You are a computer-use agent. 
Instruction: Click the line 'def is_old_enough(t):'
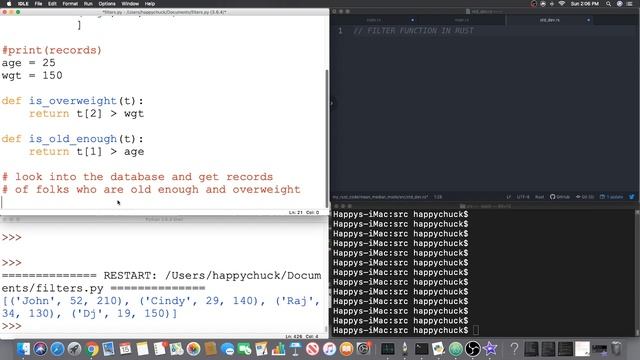[73, 139]
